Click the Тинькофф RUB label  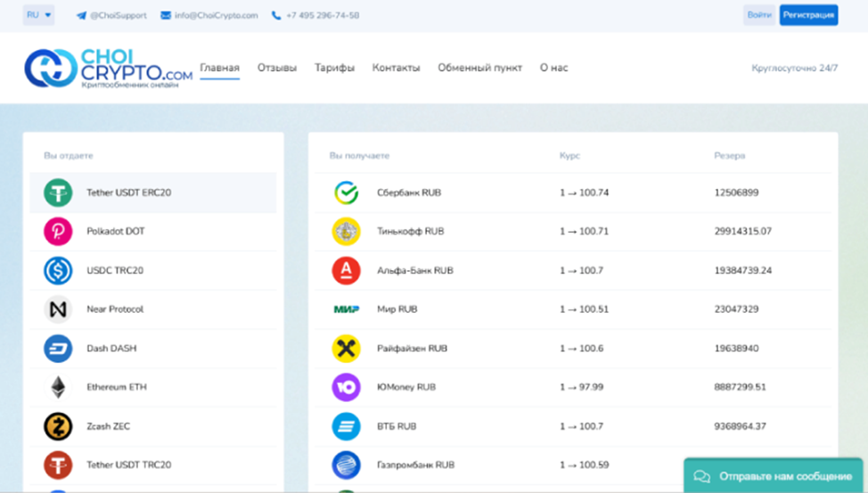click(x=411, y=232)
